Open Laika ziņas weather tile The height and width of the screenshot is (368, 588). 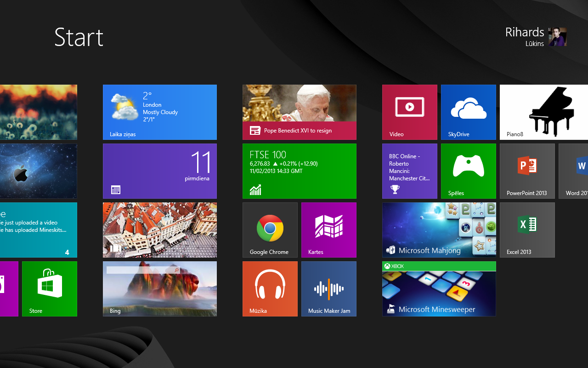[160, 112]
